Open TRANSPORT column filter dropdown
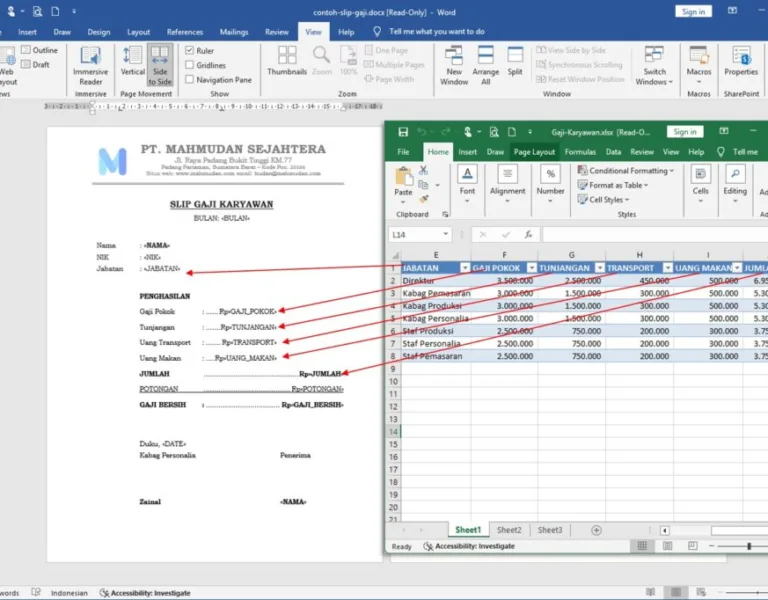 pyautogui.click(x=668, y=268)
